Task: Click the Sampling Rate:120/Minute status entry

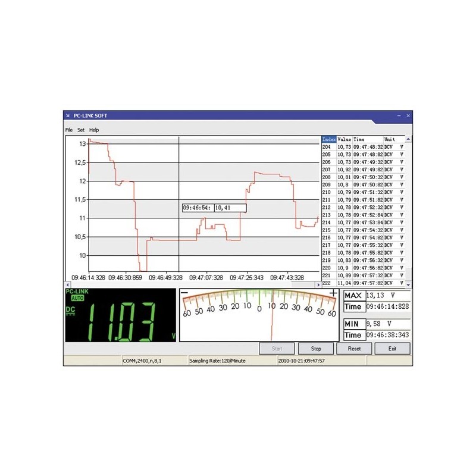Action: click(217, 361)
